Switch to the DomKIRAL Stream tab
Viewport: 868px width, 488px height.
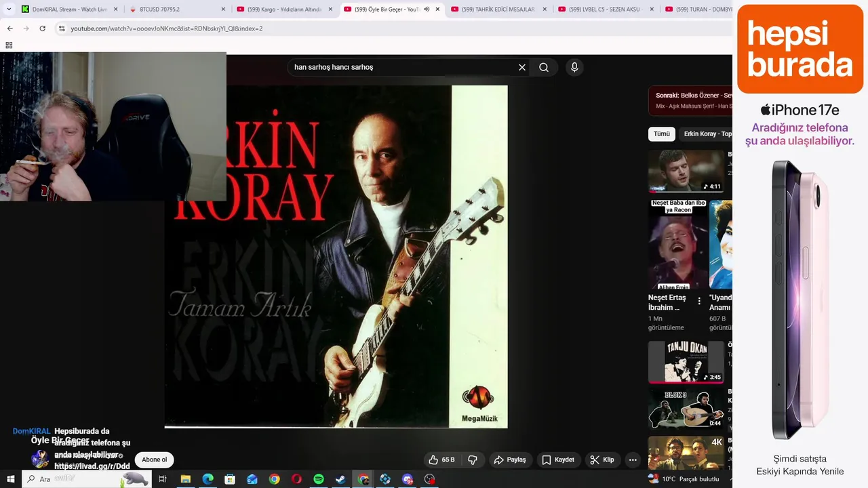(x=69, y=9)
